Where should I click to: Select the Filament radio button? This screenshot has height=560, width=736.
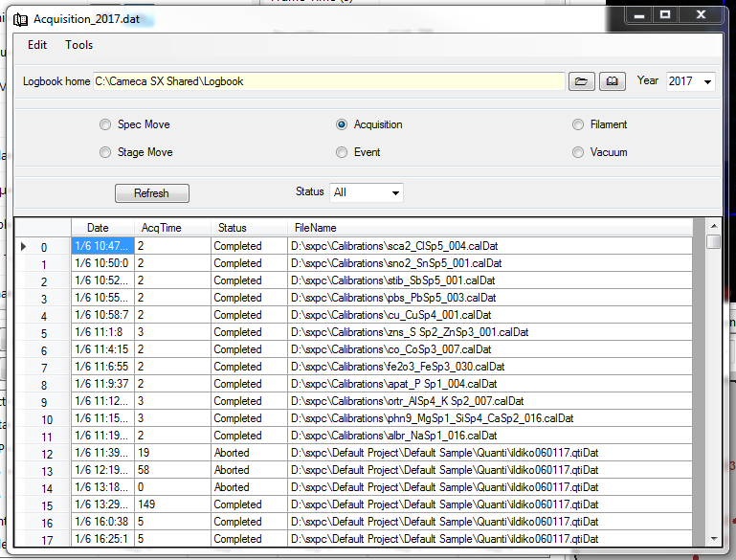click(x=578, y=124)
